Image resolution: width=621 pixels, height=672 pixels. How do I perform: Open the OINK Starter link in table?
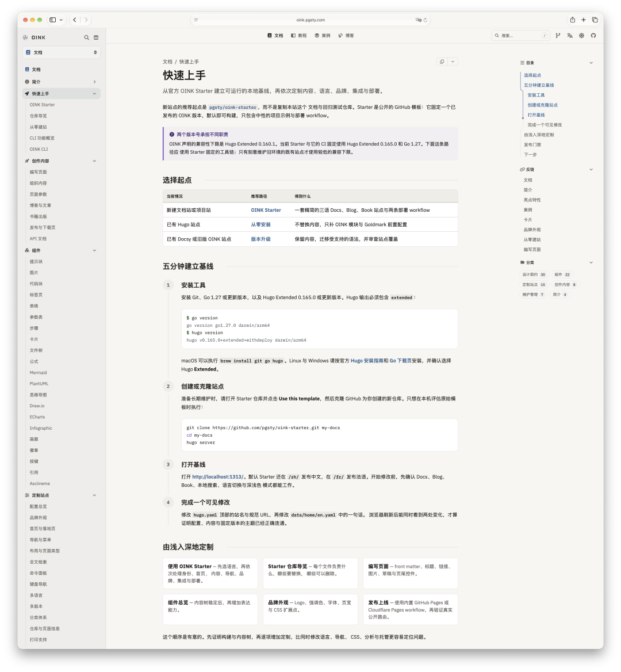pos(266,211)
